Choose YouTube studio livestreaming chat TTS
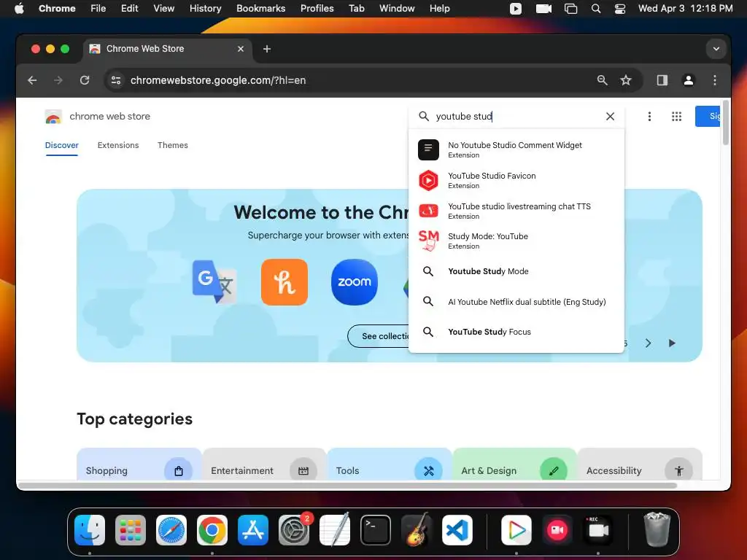 (516, 211)
